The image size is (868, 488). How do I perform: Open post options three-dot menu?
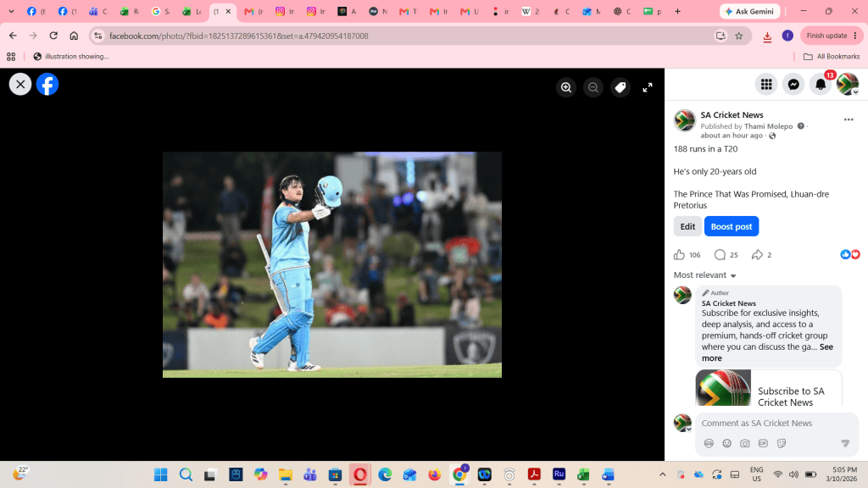click(849, 119)
